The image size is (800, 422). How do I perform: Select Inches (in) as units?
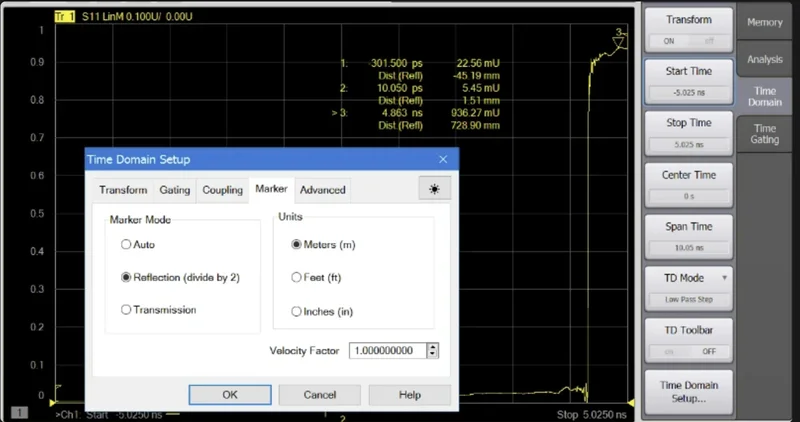[296, 311]
